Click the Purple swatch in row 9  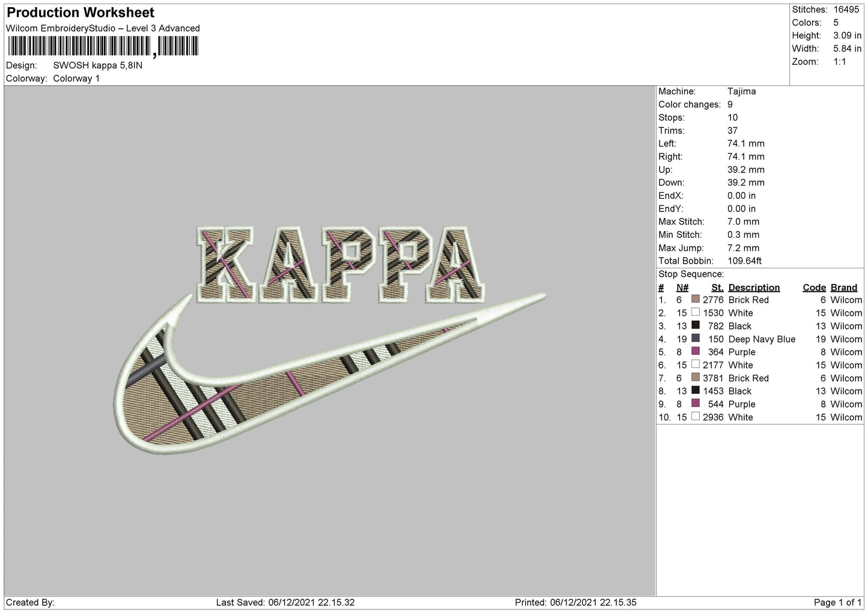click(x=696, y=404)
